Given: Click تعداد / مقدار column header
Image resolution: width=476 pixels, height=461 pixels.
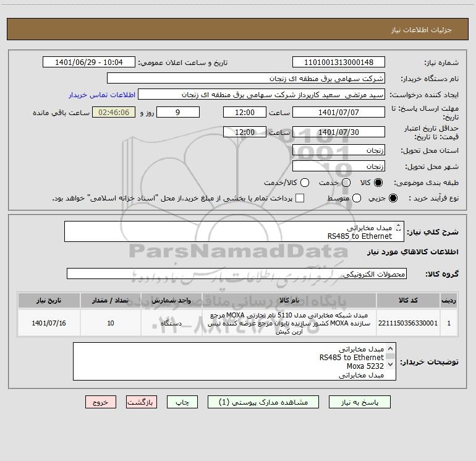Looking at the screenshot, I should (x=111, y=300).
